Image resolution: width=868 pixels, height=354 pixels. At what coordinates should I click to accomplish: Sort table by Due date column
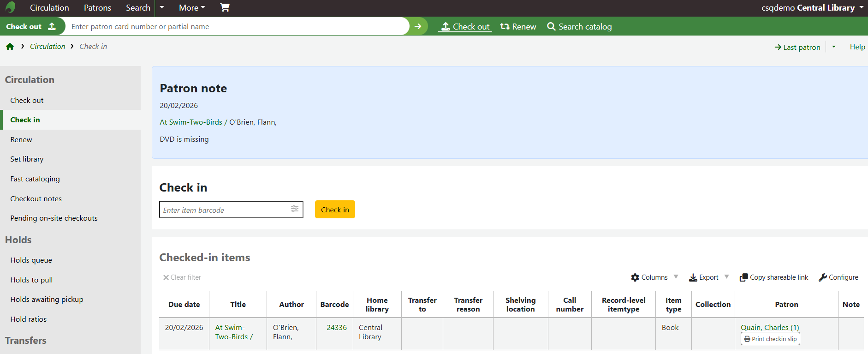click(184, 305)
